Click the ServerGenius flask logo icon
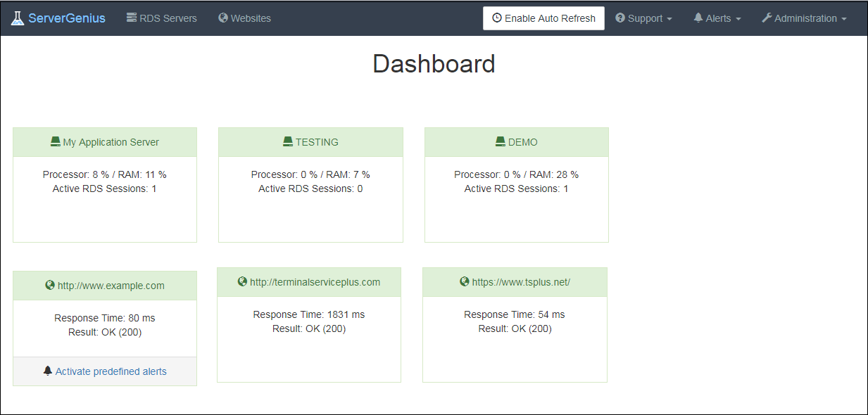The image size is (868, 415). (x=18, y=18)
